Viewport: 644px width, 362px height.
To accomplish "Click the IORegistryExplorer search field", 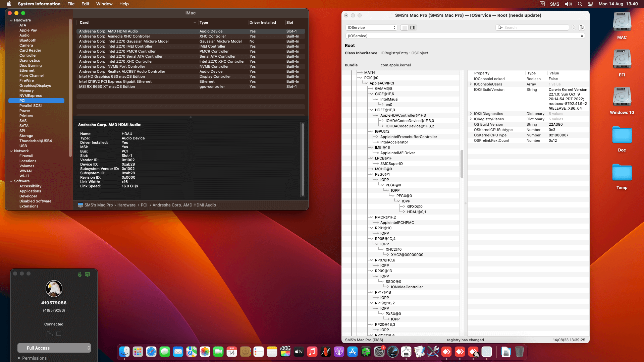I will [x=532, y=27].
